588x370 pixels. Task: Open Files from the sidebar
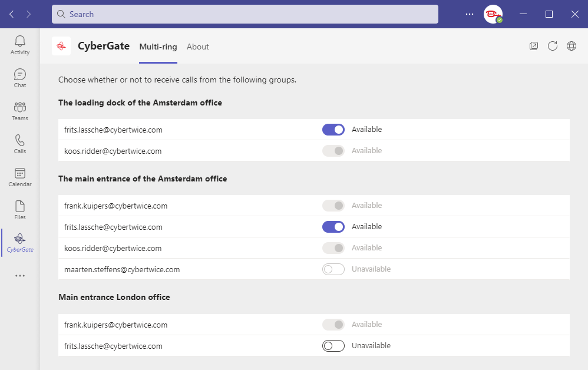[20, 210]
